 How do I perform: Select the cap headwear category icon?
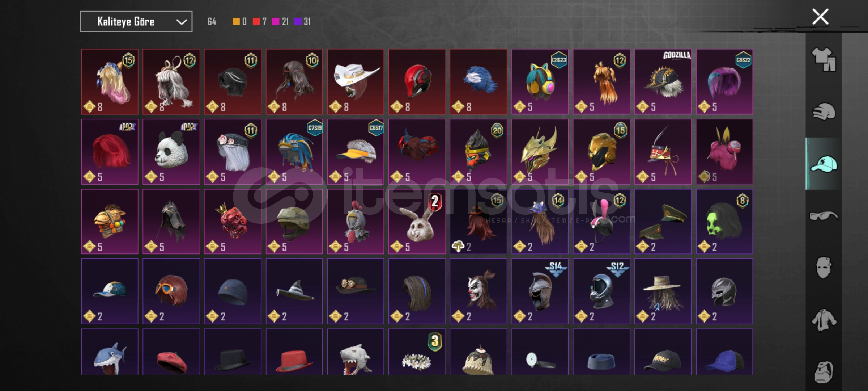pos(824,164)
